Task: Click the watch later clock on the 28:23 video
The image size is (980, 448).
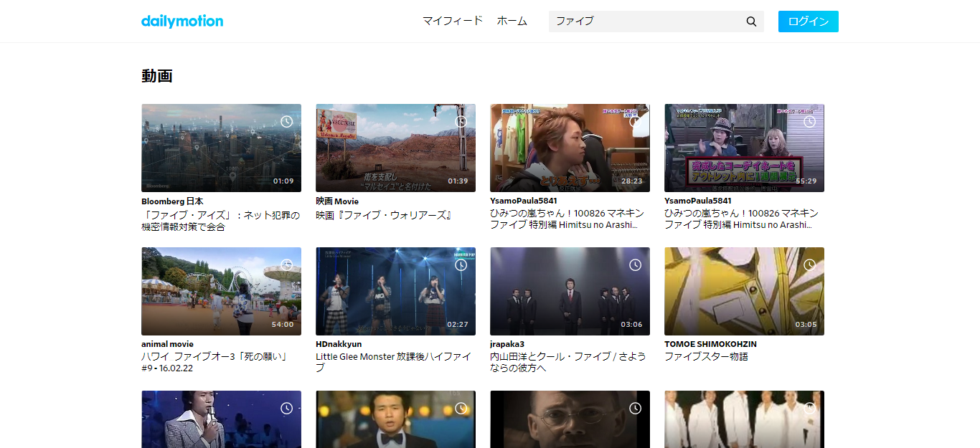Action: coord(636,121)
